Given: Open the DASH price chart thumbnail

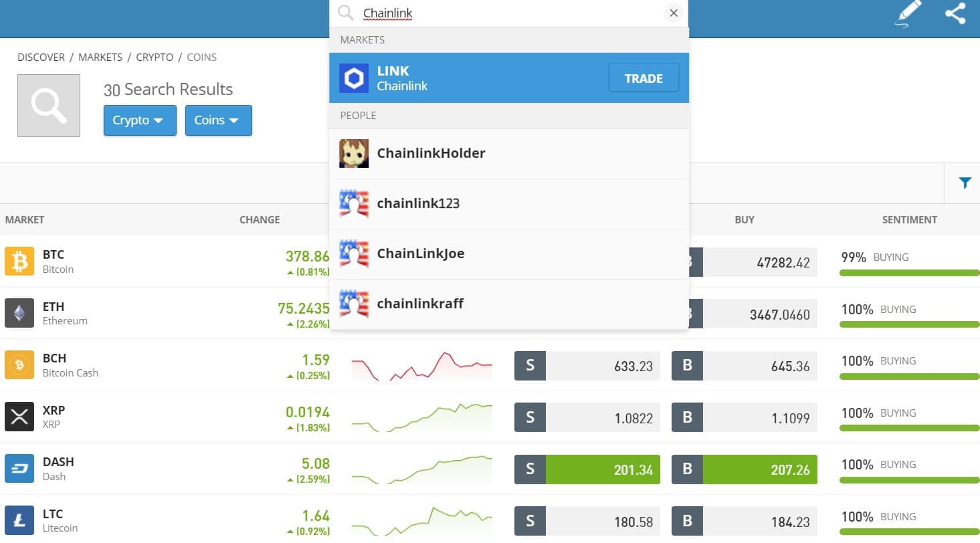Looking at the screenshot, I should [422, 469].
